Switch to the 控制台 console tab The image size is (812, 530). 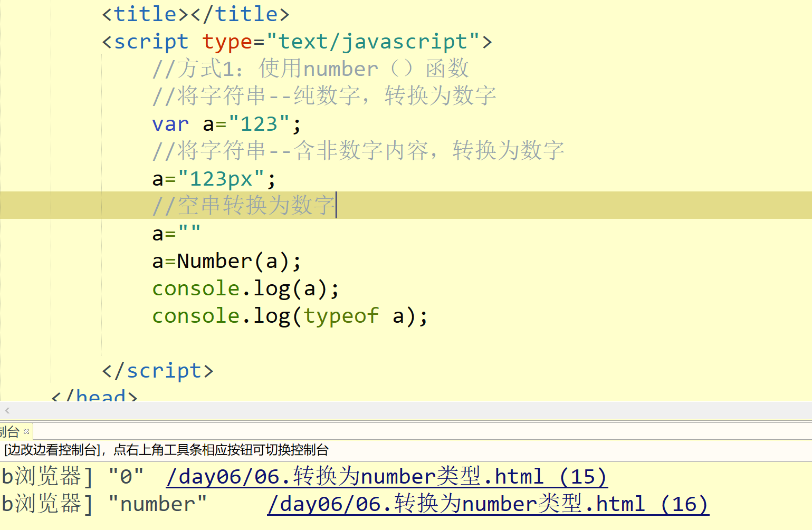pyautogui.click(x=9, y=431)
